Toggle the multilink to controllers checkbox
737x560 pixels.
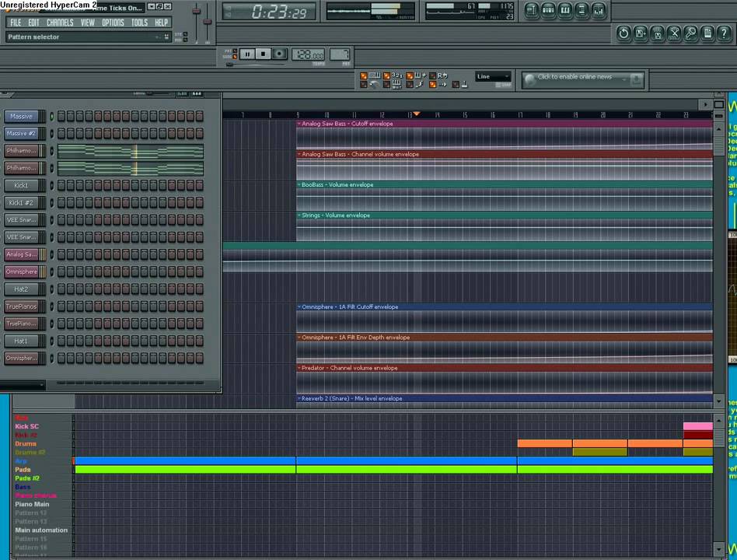point(456,85)
